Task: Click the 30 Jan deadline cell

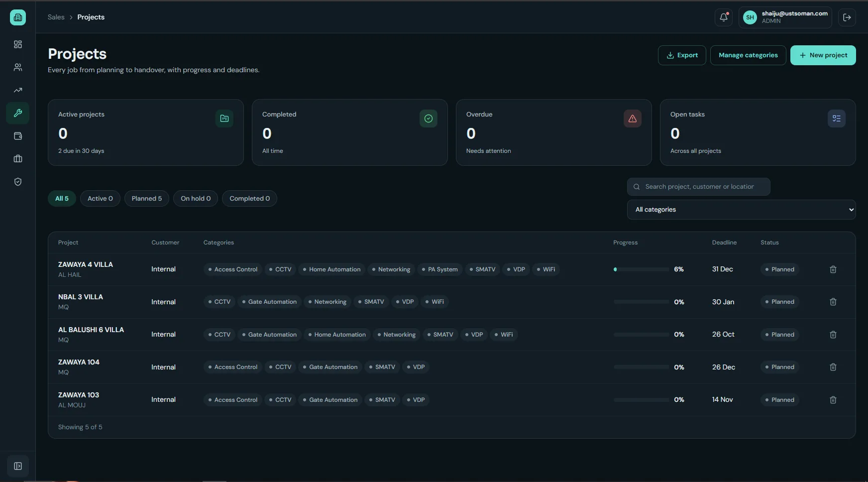Action: pos(723,302)
